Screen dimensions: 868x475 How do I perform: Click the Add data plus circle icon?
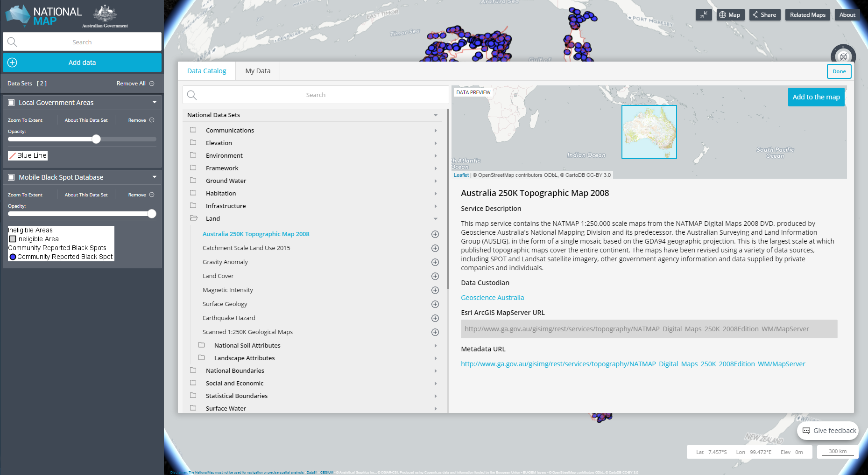13,63
